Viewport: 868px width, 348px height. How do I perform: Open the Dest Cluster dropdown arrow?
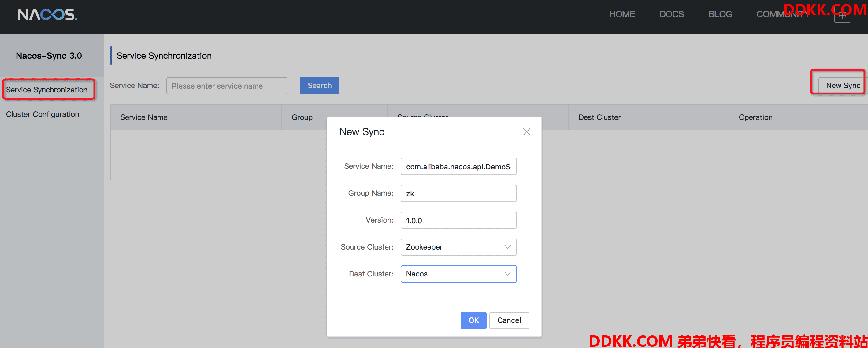[x=507, y=274]
